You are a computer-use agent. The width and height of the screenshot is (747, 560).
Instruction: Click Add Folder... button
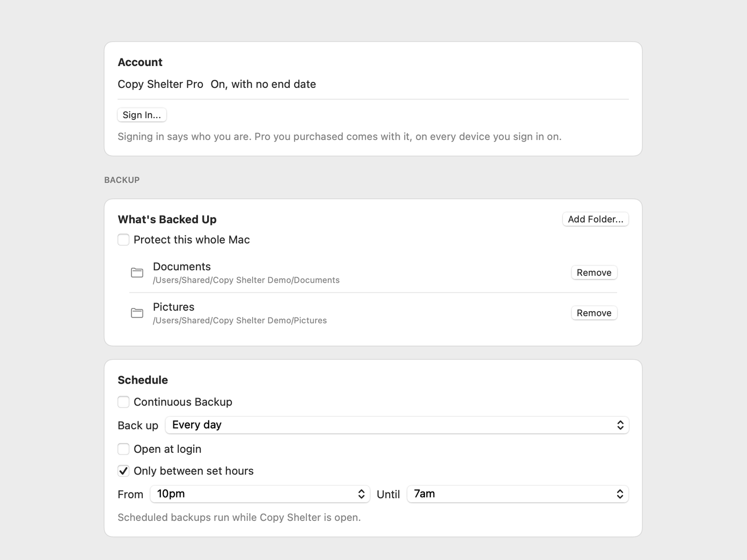point(596,219)
